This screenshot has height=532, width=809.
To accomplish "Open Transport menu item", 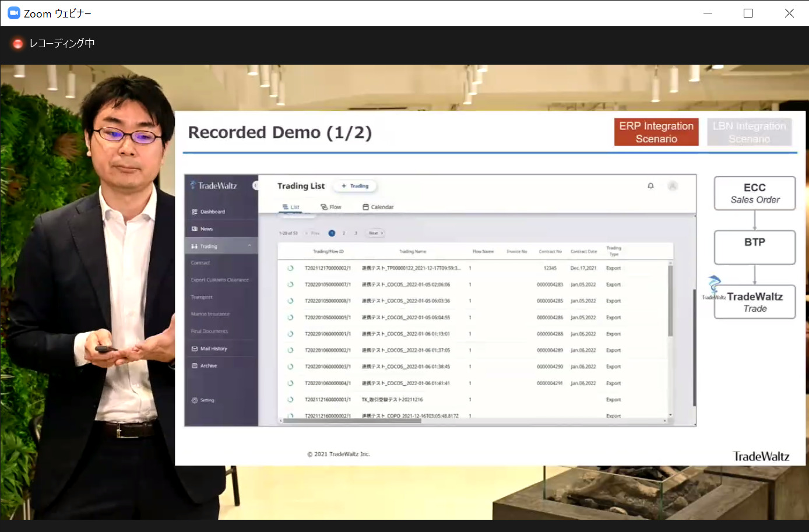I will click(x=202, y=297).
